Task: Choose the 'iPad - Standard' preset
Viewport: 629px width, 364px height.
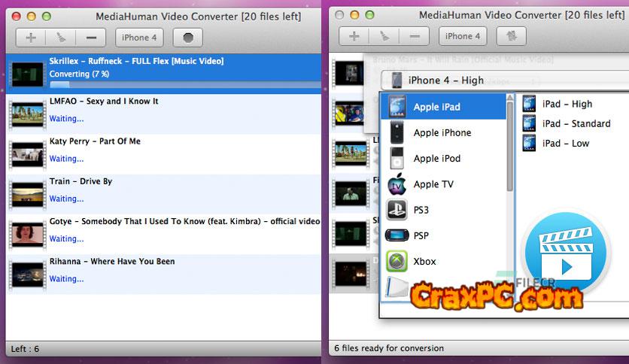Action: point(576,123)
